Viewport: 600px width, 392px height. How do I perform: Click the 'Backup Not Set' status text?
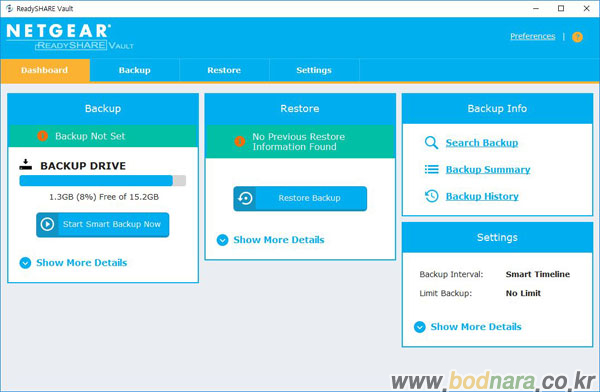90,136
